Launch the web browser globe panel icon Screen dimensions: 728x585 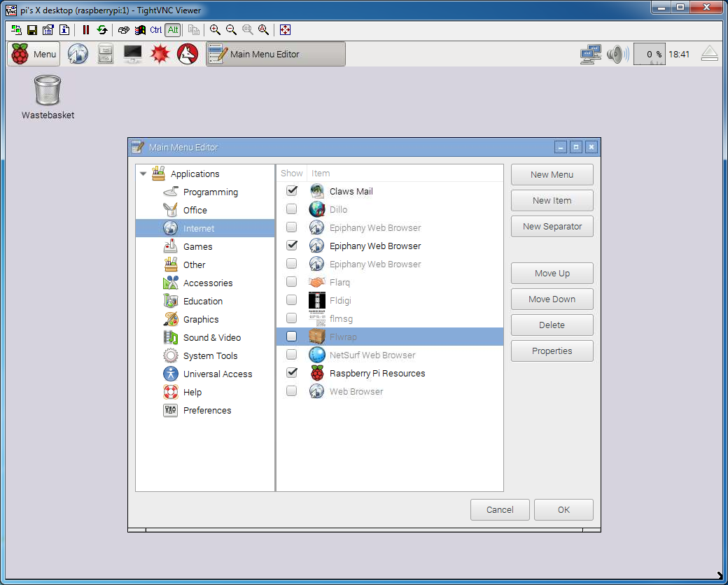[78, 55]
